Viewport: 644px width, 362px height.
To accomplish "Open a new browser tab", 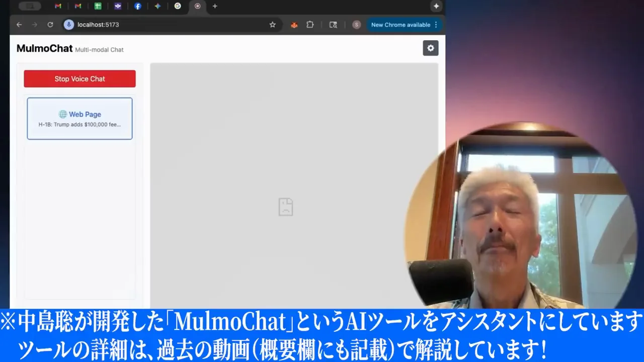I will 215,6.
